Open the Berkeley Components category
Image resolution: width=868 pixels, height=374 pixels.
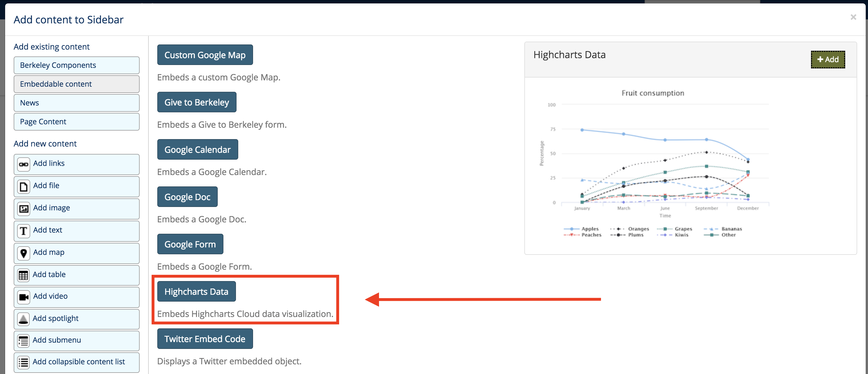coord(76,65)
